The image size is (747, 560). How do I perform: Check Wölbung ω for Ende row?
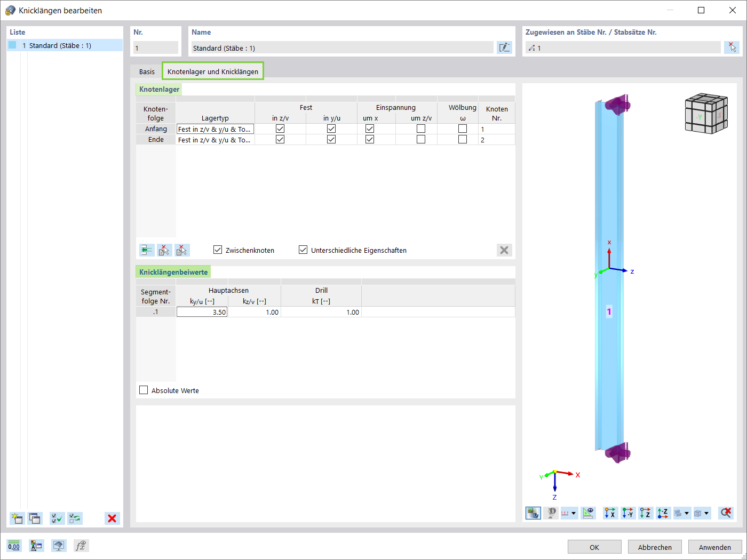click(x=463, y=139)
